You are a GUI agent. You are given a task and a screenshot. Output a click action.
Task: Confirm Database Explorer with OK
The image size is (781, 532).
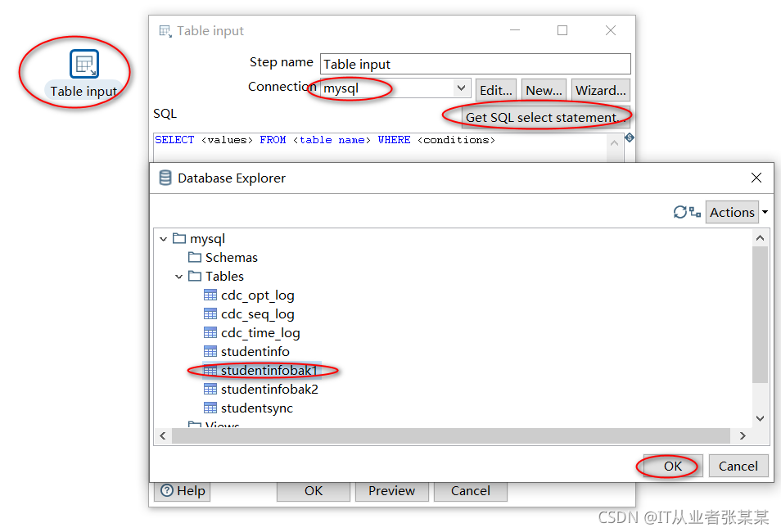(672, 467)
